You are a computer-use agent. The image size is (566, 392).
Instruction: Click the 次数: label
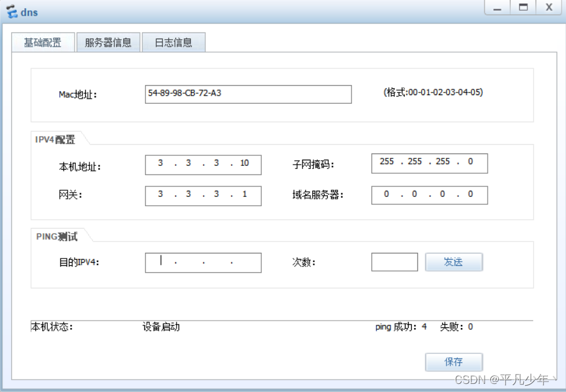pyautogui.click(x=304, y=262)
